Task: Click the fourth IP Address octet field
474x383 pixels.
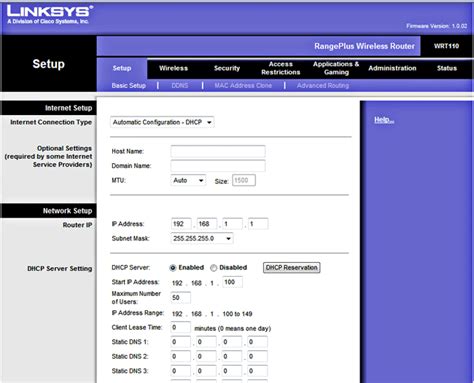Action: (x=258, y=224)
